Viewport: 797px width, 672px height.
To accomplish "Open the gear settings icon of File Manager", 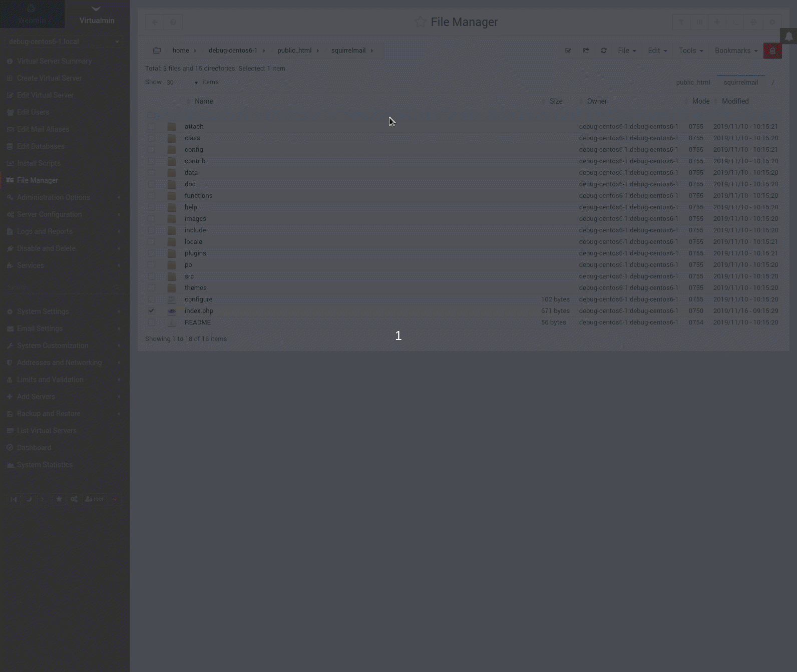I will (x=772, y=22).
